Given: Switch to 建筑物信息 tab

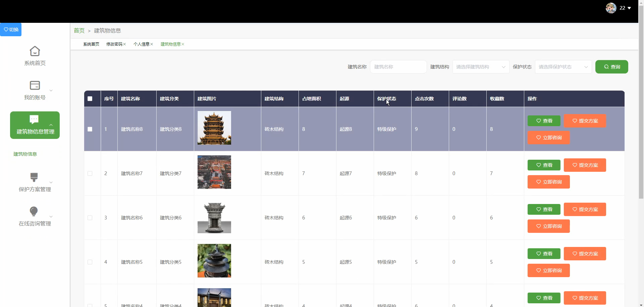Looking at the screenshot, I should click(171, 44).
